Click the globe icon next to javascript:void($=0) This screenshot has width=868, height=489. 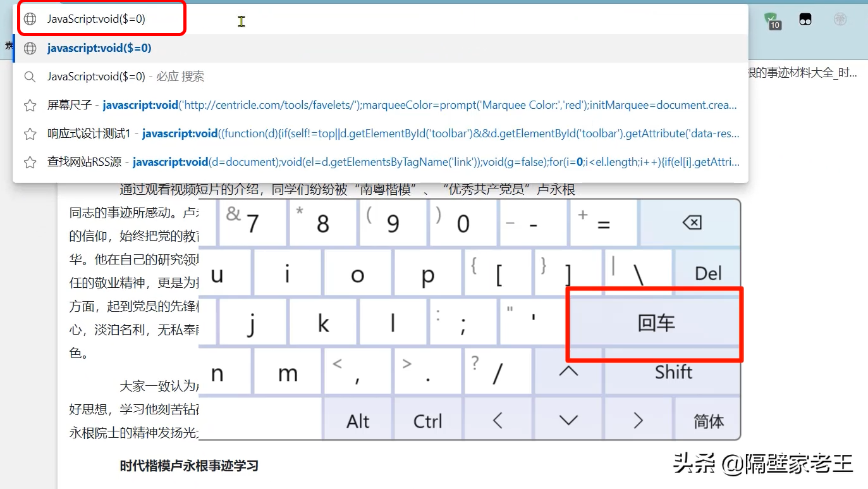(x=30, y=19)
